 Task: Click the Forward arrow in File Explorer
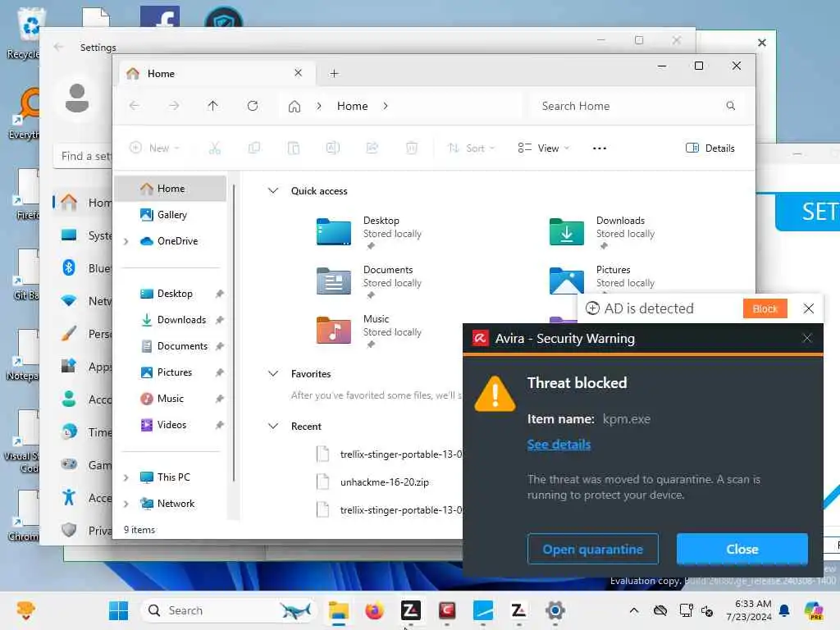pos(174,106)
